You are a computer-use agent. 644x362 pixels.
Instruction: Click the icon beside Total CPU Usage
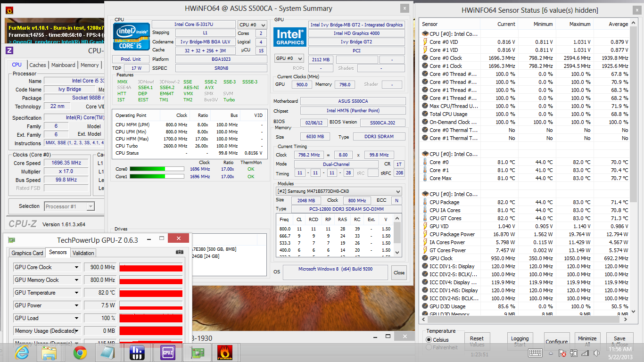pyautogui.click(x=425, y=114)
